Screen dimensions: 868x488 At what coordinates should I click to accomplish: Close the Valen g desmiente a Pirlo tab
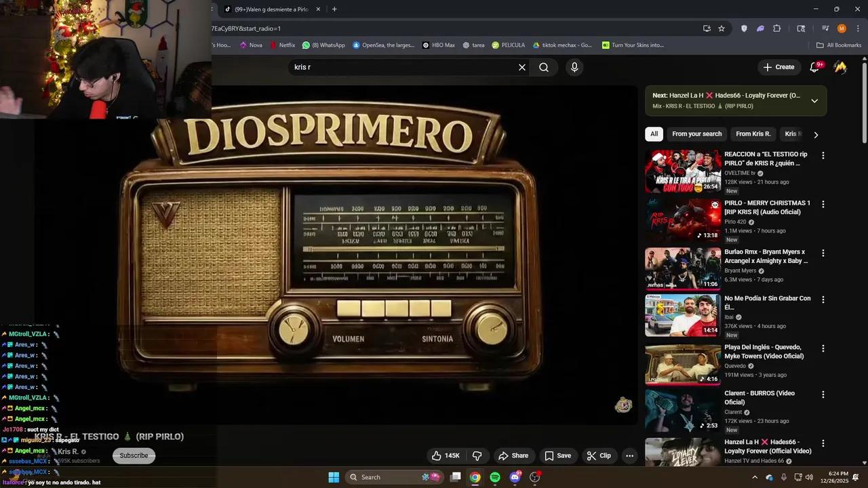318,9
